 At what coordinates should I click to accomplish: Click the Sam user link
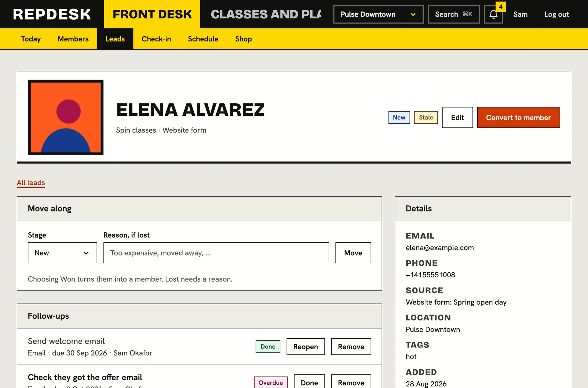(520, 14)
